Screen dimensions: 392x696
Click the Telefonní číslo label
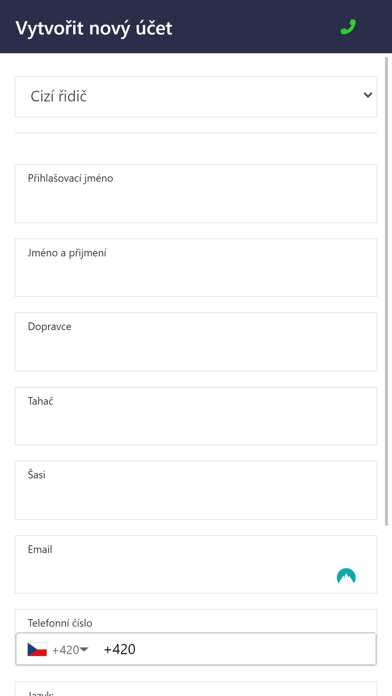60,623
